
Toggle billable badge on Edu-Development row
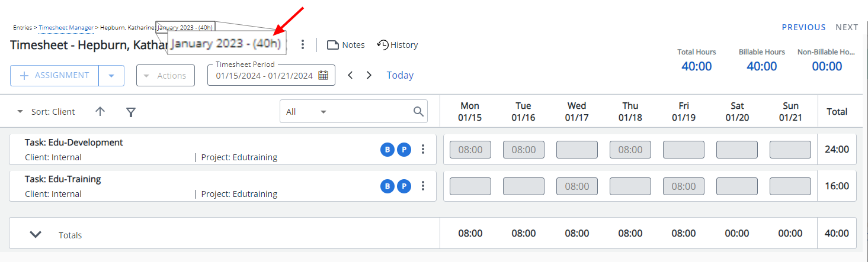pyautogui.click(x=387, y=150)
